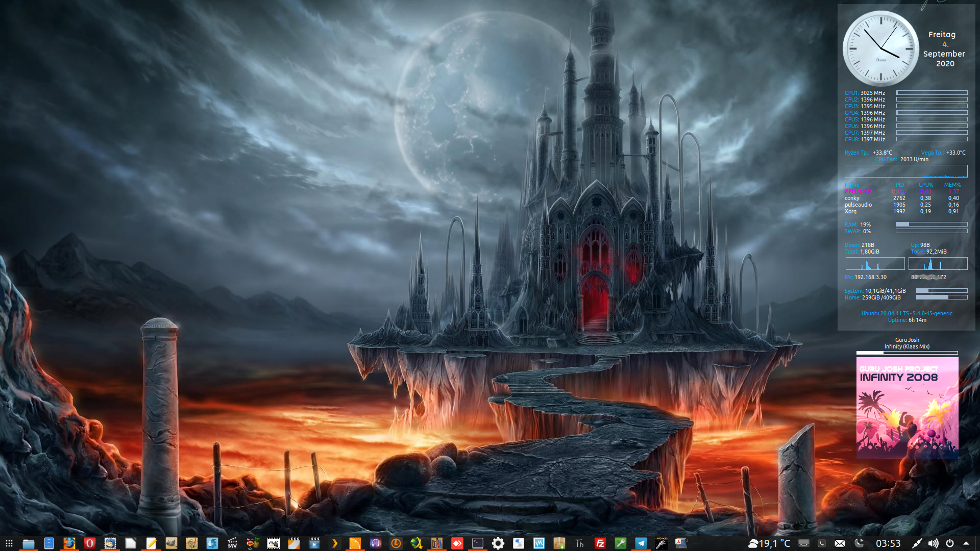Expand hidden system tray icons arrow
The image size is (980, 551).
966,543
